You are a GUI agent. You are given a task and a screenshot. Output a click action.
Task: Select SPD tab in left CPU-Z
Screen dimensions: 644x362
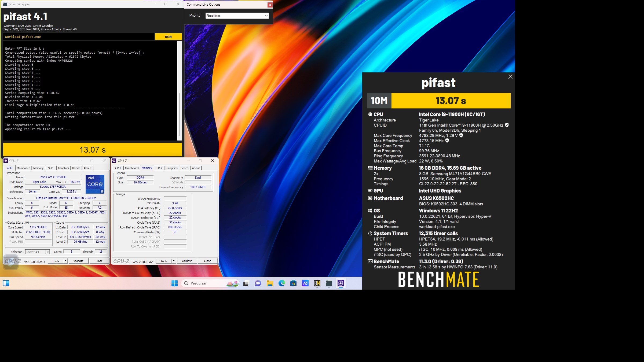pyautogui.click(x=51, y=168)
